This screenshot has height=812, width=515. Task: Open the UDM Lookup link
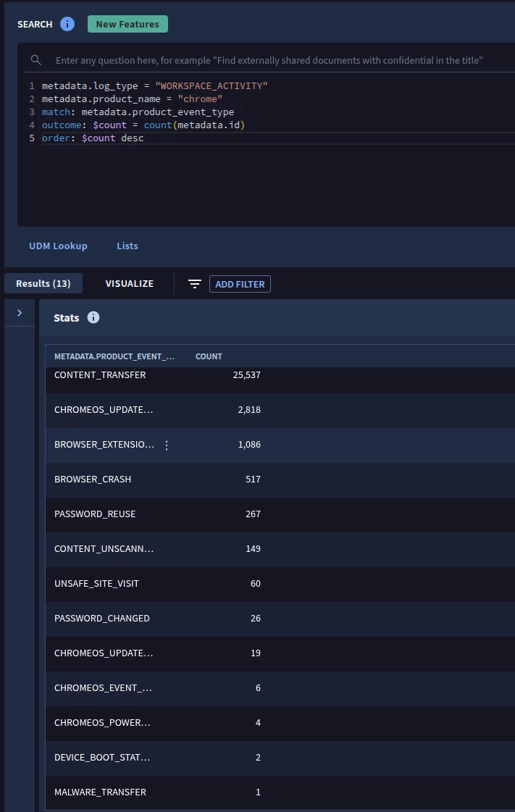(58, 246)
